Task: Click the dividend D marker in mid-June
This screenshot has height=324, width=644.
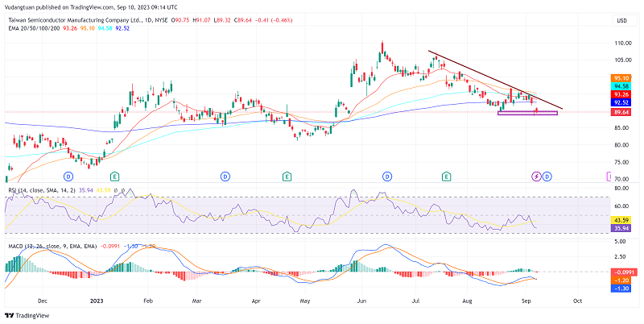Action: pyautogui.click(x=387, y=176)
